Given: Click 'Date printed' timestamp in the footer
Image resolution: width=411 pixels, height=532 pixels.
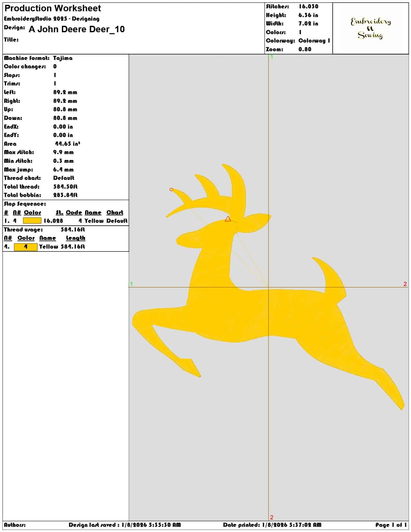Looking at the screenshot, I should pyautogui.click(x=272, y=525).
